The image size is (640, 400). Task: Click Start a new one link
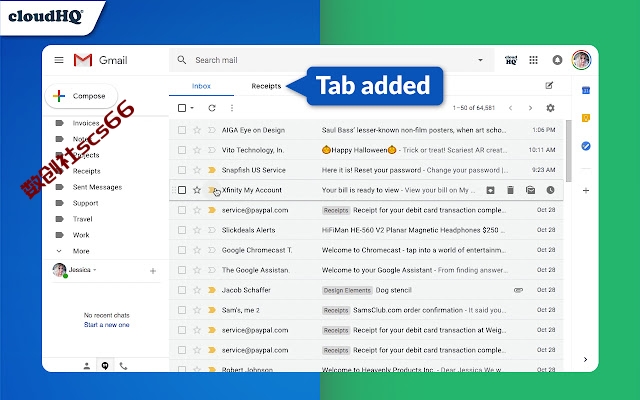[107, 324]
